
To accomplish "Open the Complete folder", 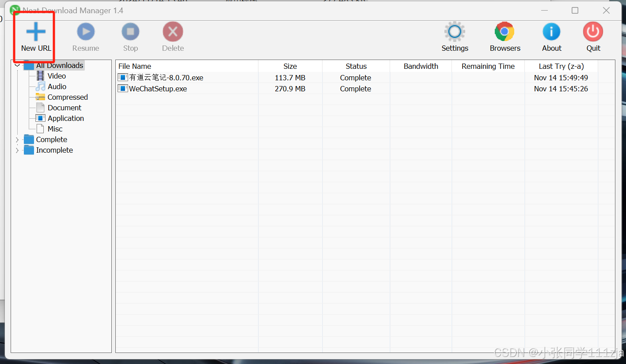I will click(x=51, y=139).
